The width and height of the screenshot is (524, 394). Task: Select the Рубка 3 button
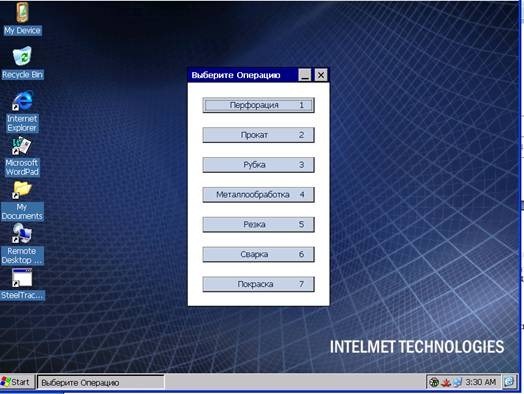(258, 164)
